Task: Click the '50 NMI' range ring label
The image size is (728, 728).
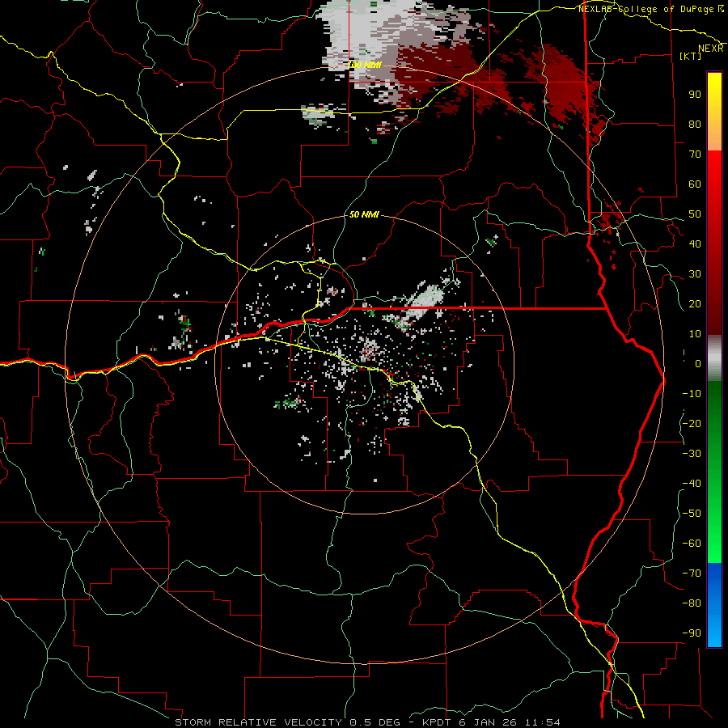Action: coord(364,214)
